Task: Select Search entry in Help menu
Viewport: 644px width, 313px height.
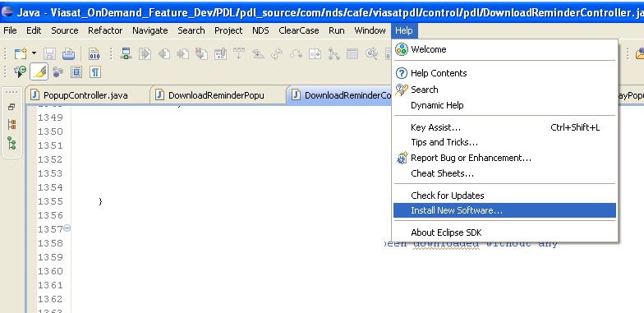Action: (504, 90)
